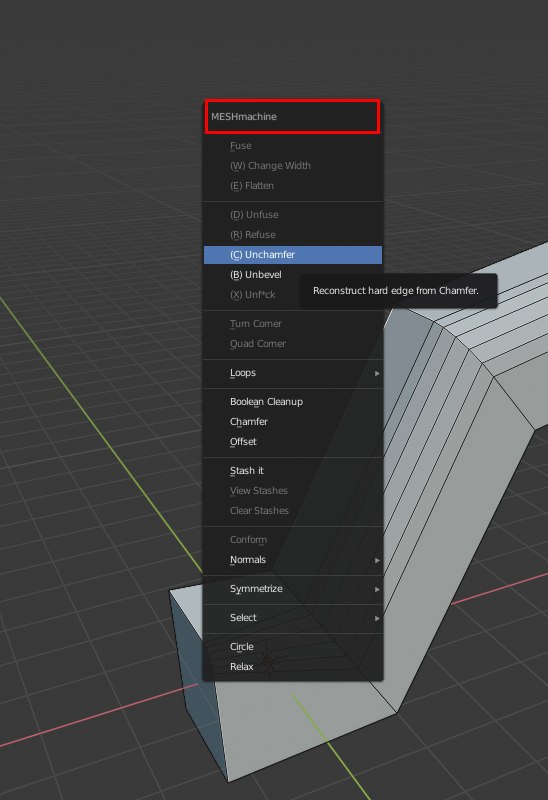Select the Unfuse entry
This screenshot has width=548, height=800.
coord(293,215)
